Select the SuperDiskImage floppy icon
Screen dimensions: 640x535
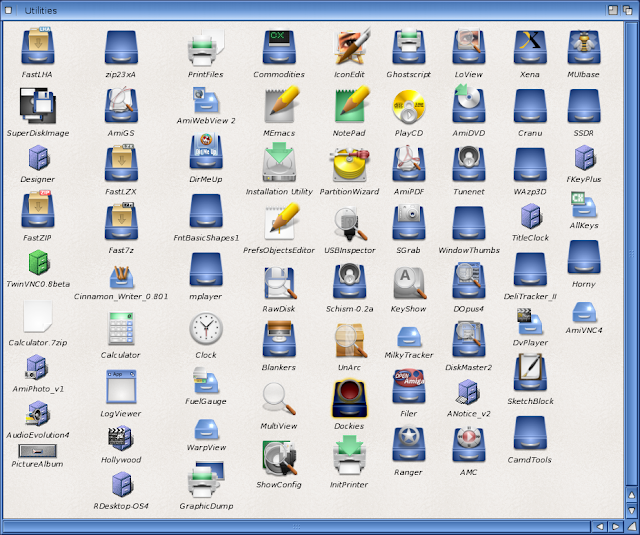click(38, 106)
